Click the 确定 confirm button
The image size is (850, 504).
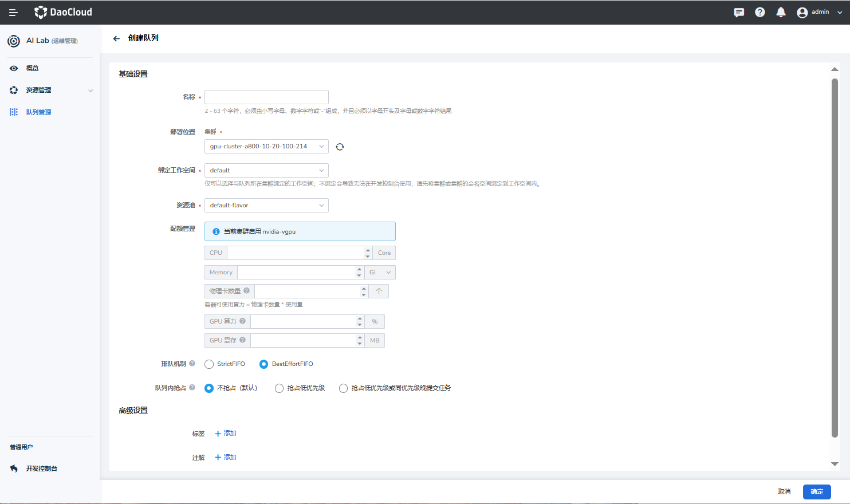click(x=817, y=491)
